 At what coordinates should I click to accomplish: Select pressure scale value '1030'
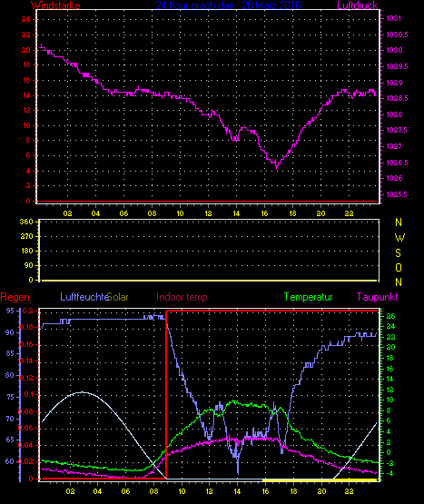point(394,50)
